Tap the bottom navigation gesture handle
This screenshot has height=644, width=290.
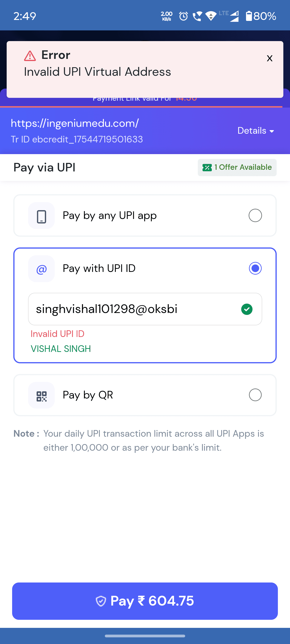tap(145, 636)
